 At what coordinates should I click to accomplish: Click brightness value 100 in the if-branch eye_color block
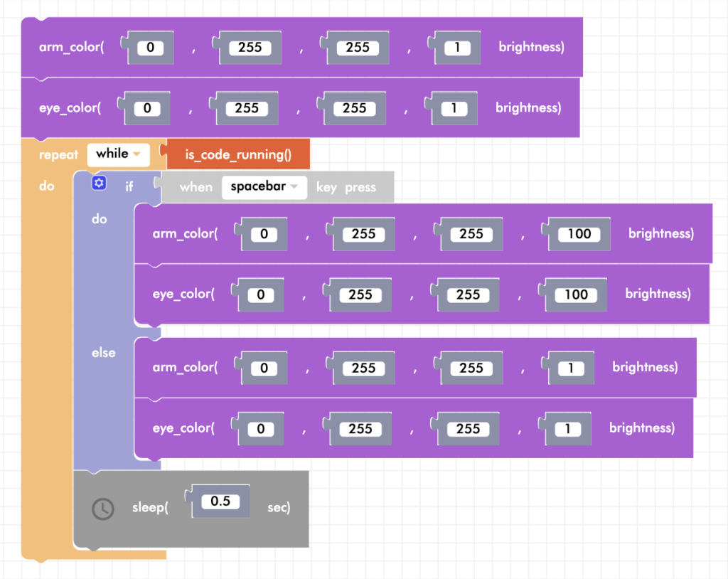click(x=576, y=294)
